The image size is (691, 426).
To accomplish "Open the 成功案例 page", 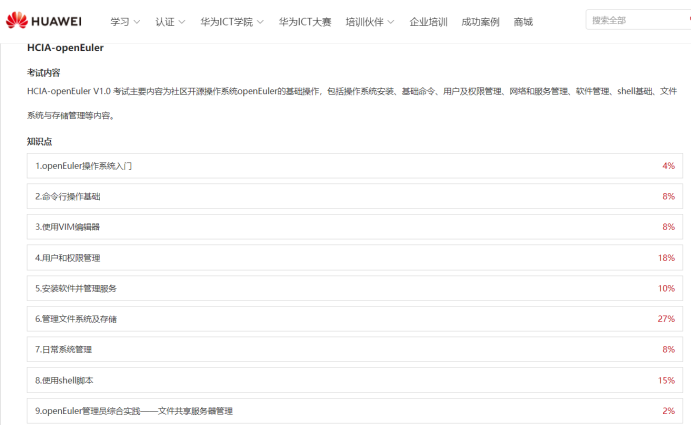I will coord(480,22).
